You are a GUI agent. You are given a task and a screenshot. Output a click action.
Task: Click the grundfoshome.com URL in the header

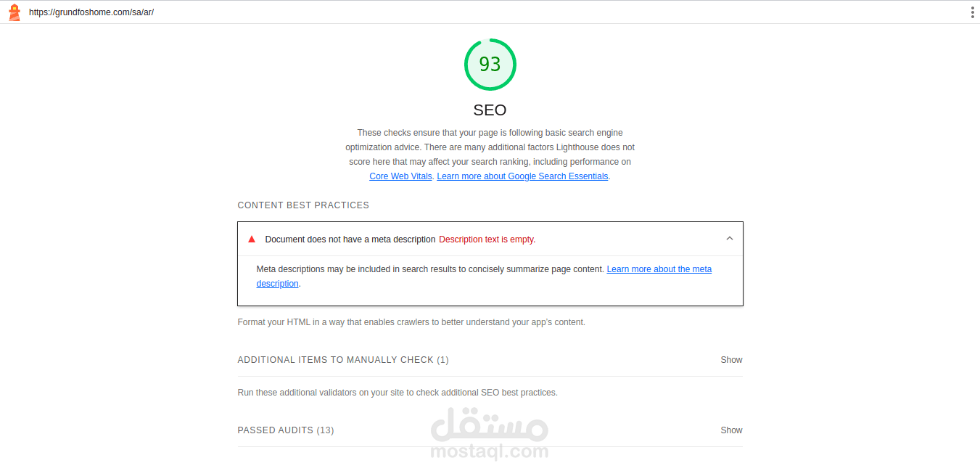coord(91,12)
